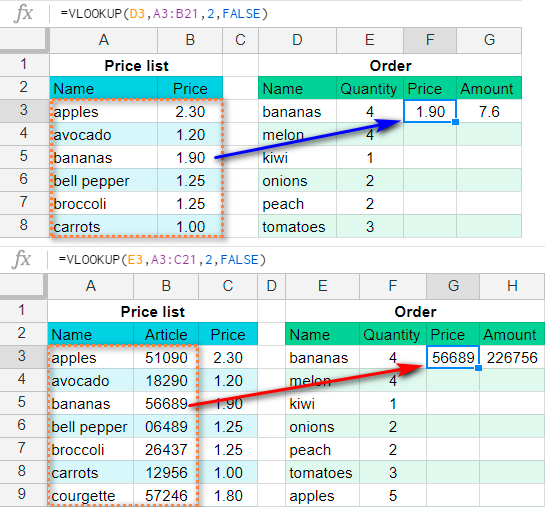Click the Amount cell showing 226756
The image size is (545, 507).
pyautogui.click(x=512, y=357)
